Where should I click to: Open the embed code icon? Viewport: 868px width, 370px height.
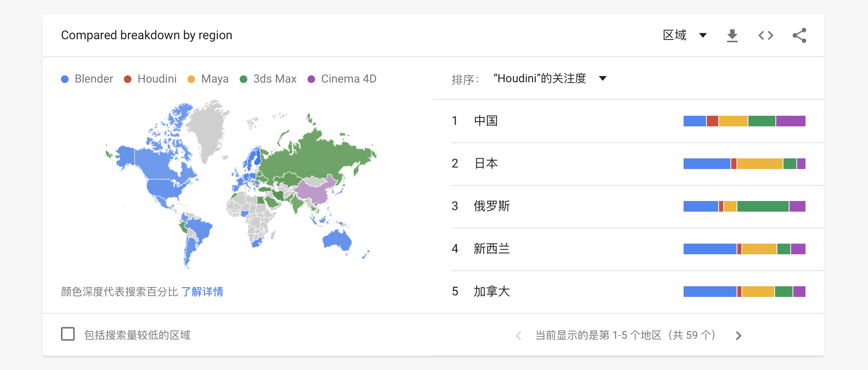(x=766, y=35)
